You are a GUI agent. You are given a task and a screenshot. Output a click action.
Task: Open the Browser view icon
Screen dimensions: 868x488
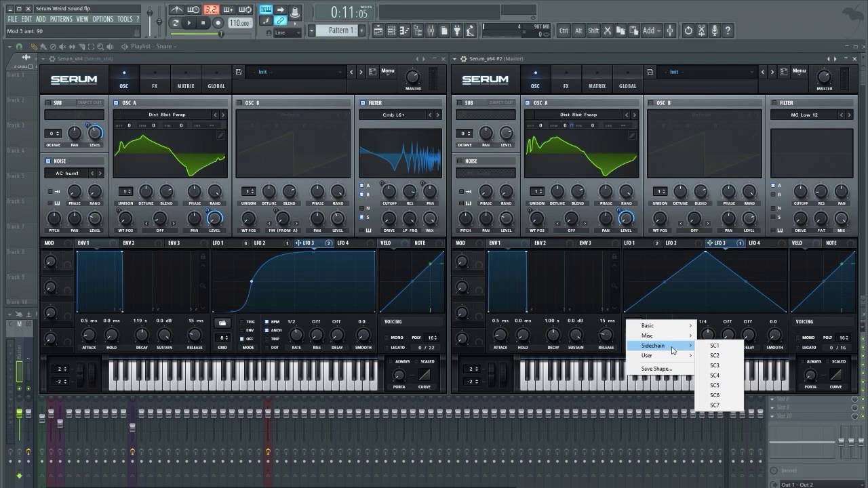pos(418,30)
